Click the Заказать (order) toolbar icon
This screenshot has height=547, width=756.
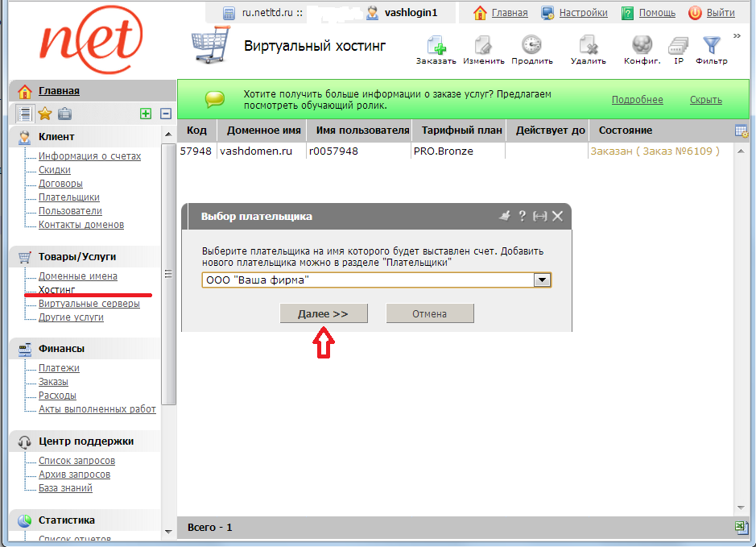pos(436,47)
